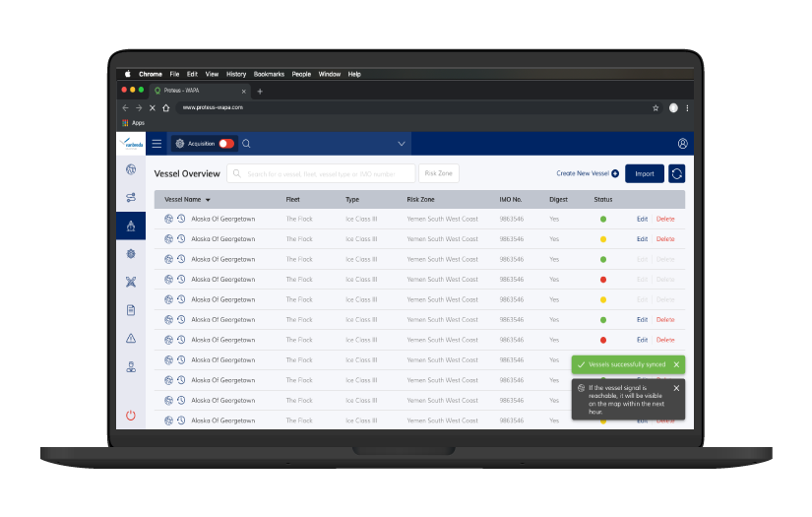Select the vessel ship icon in sidebar
This screenshot has height=517, width=812.
131,226
